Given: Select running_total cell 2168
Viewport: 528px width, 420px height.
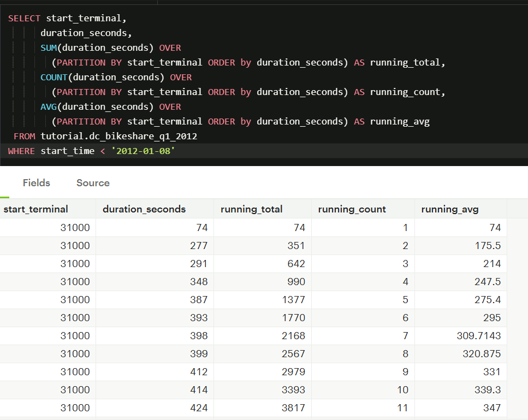Looking at the screenshot, I should pyautogui.click(x=263, y=335).
